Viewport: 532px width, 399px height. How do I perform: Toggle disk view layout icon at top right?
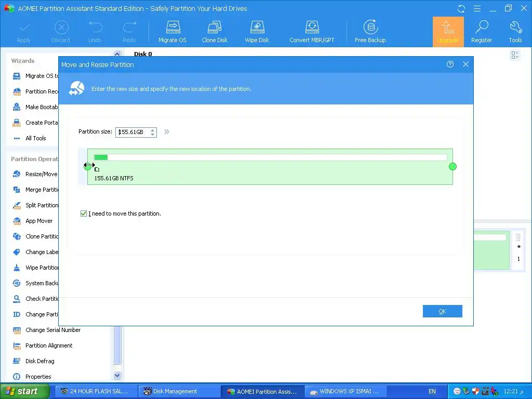(515, 55)
